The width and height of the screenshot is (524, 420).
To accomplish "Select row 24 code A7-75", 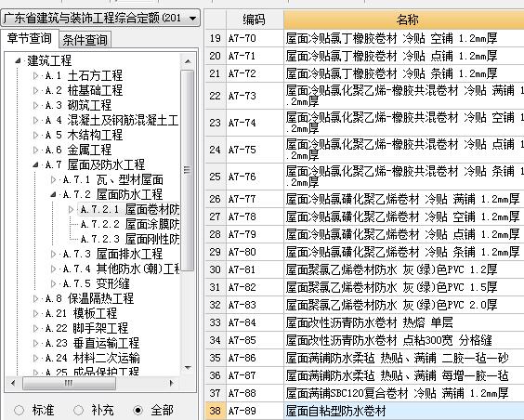I will pos(255,150).
